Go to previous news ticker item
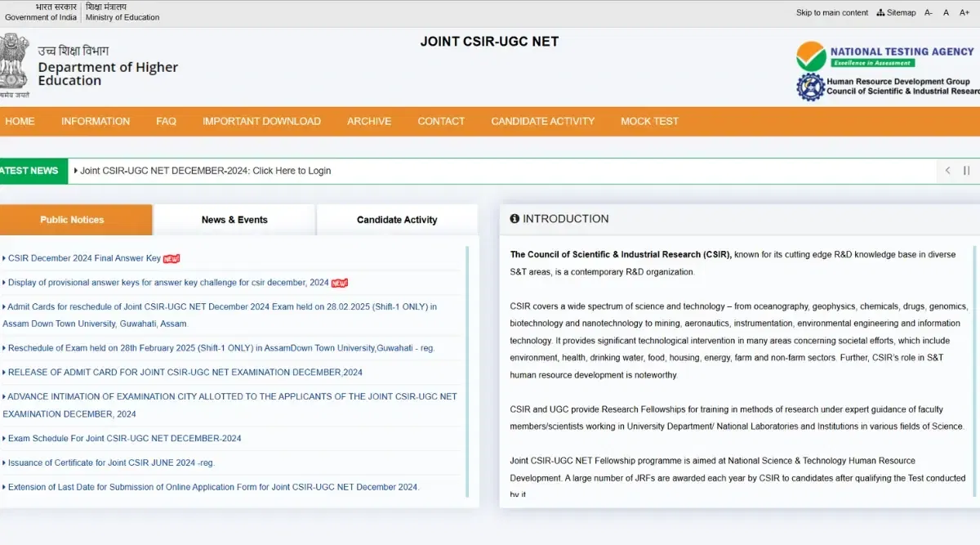Viewport: 980px width, 545px height. pyautogui.click(x=947, y=171)
